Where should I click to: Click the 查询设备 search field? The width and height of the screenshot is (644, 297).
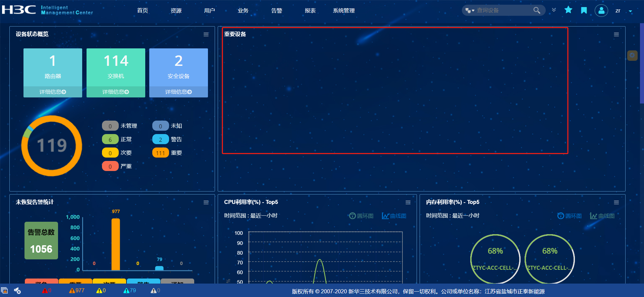pyautogui.click(x=504, y=10)
